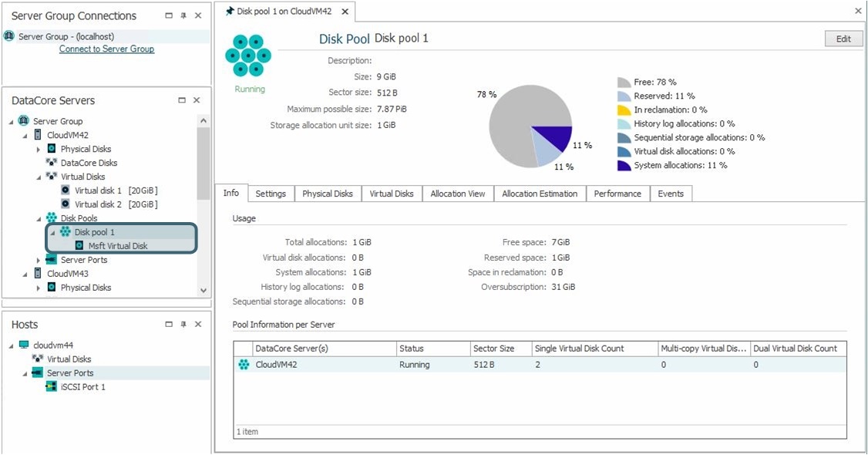Collapse the Virtual Disks node under CloudVM42
868x455 pixels.
point(39,177)
